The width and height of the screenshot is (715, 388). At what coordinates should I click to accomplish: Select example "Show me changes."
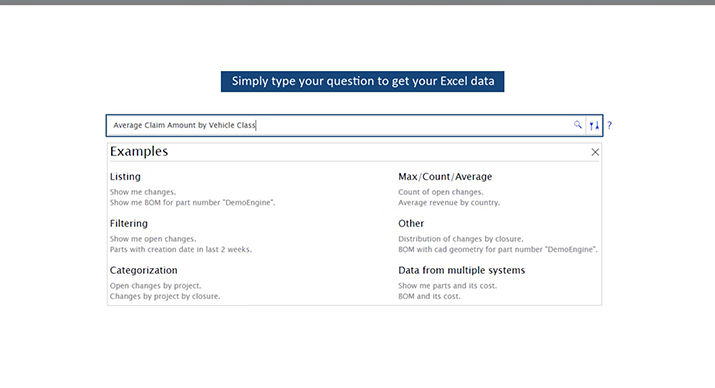pos(143,192)
